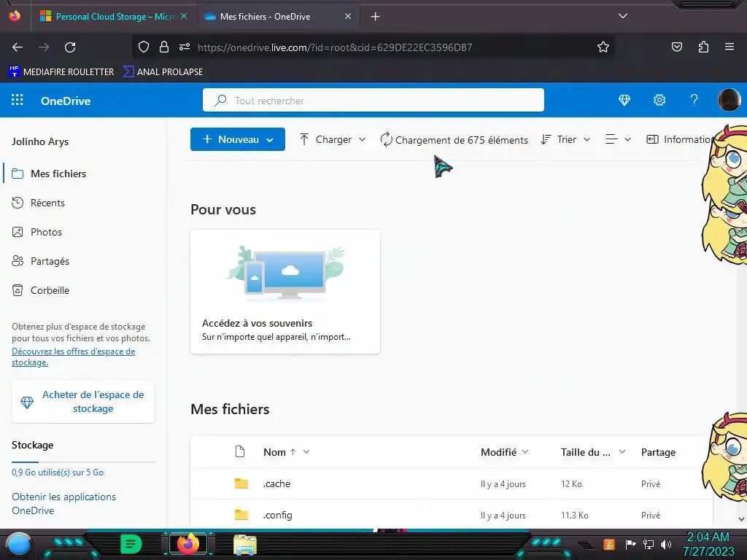Open the premium diamond icon in header

[624, 100]
